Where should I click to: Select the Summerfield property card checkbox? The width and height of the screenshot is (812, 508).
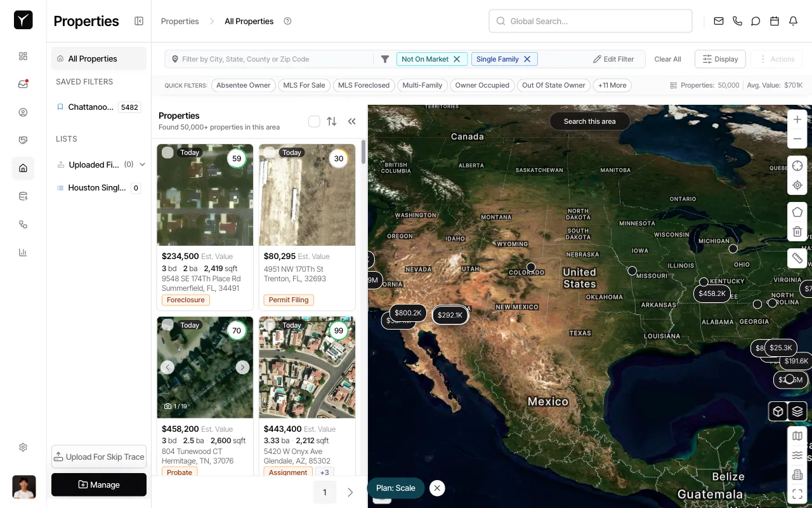tap(167, 152)
